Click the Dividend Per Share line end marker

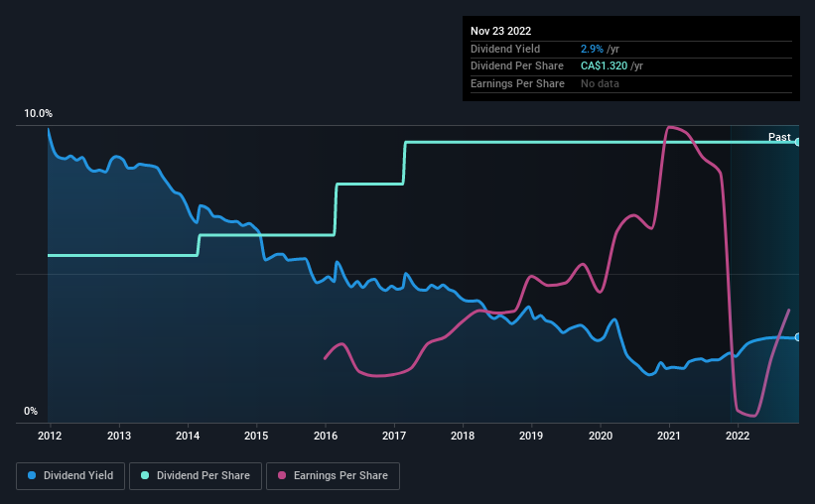(798, 142)
